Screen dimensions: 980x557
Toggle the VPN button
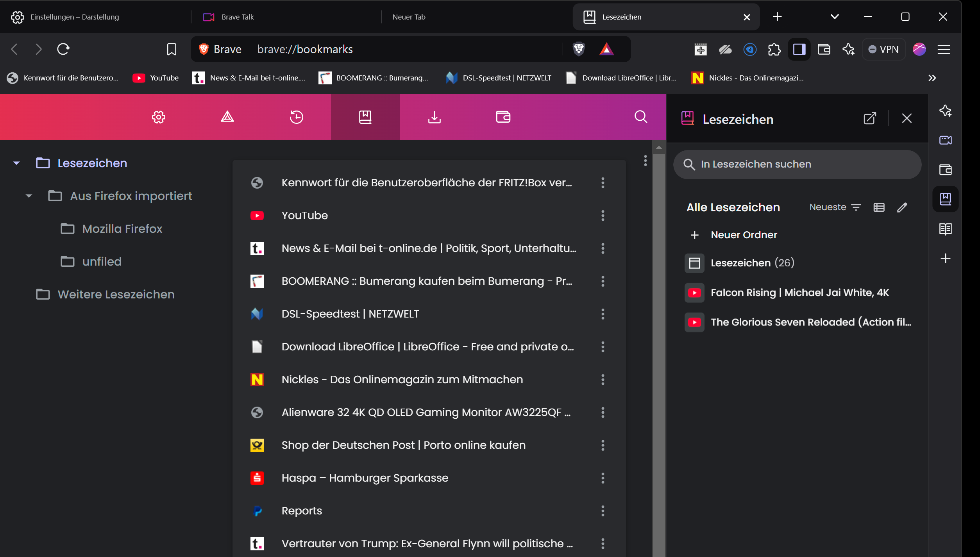883,50
